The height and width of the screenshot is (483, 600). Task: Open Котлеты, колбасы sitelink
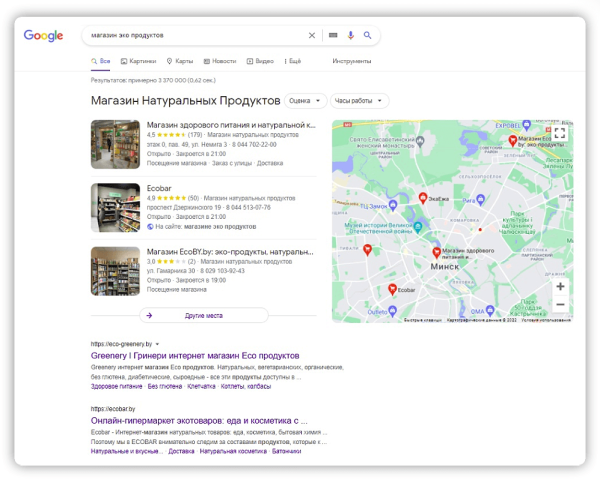click(246, 386)
